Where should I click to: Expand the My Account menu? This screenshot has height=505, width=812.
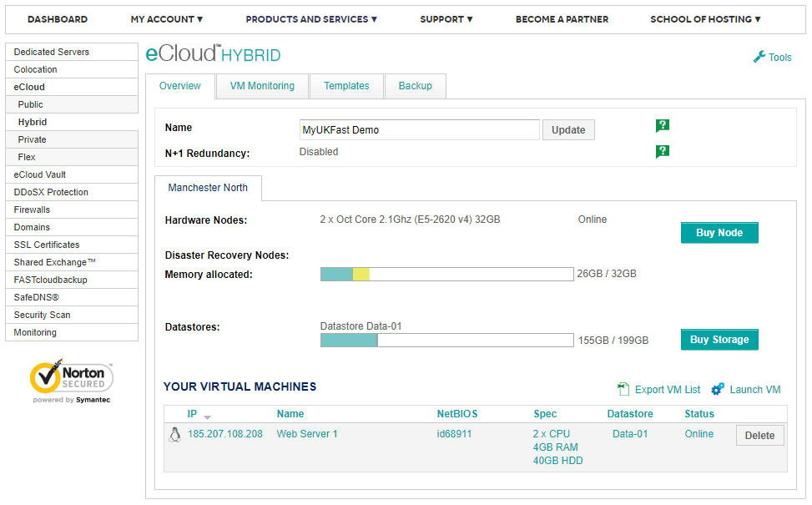coord(166,19)
